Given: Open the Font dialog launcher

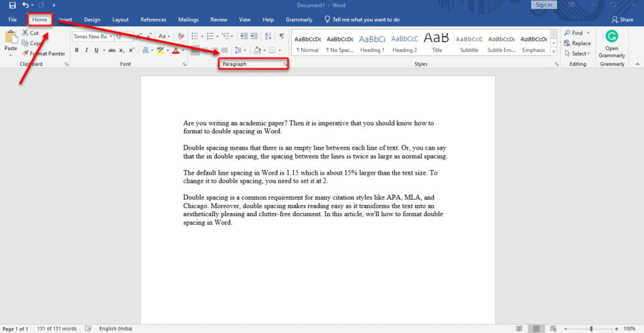Looking at the screenshot, I should coord(184,64).
